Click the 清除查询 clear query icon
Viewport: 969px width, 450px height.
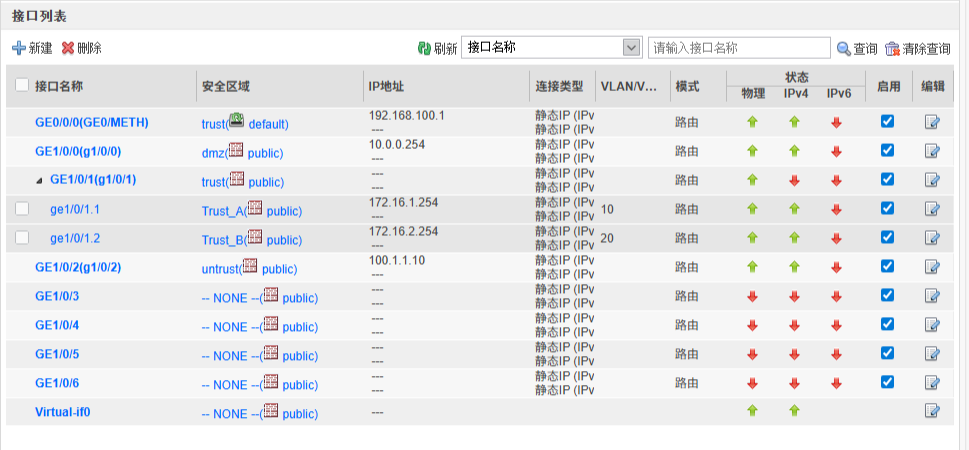pyautogui.click(x=892, y=48)
